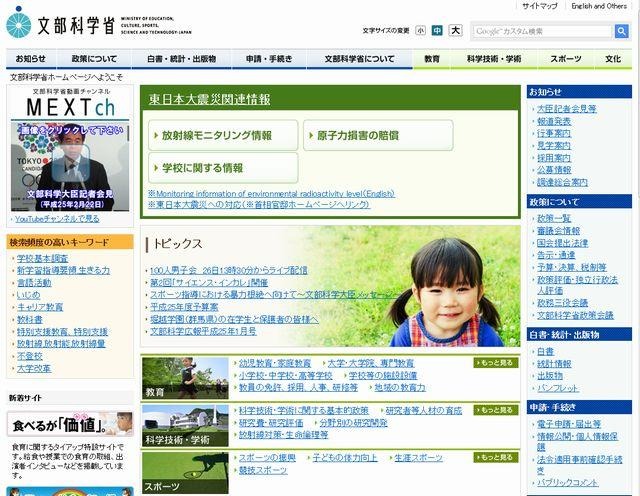Click the 食べるが価値 banner image

click(x=70, y=424)
